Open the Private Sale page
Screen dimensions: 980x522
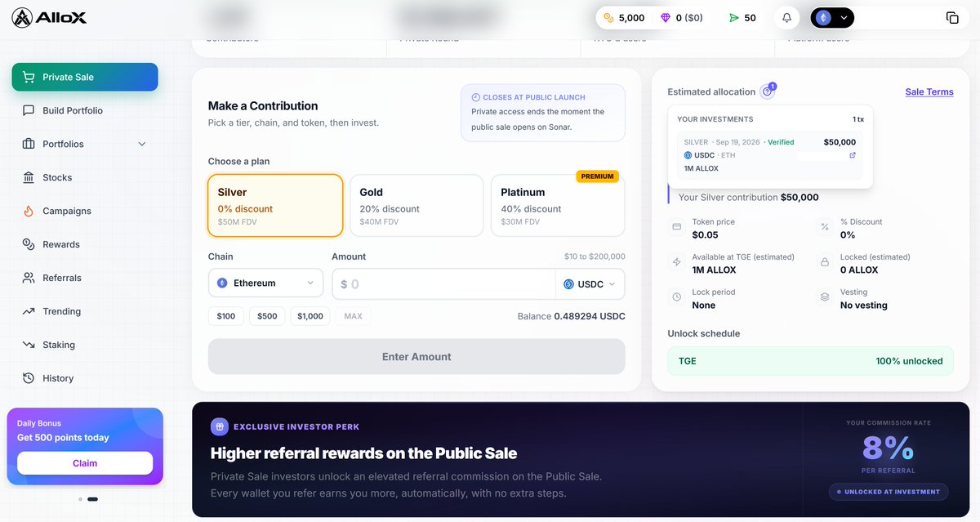point(85,77)
